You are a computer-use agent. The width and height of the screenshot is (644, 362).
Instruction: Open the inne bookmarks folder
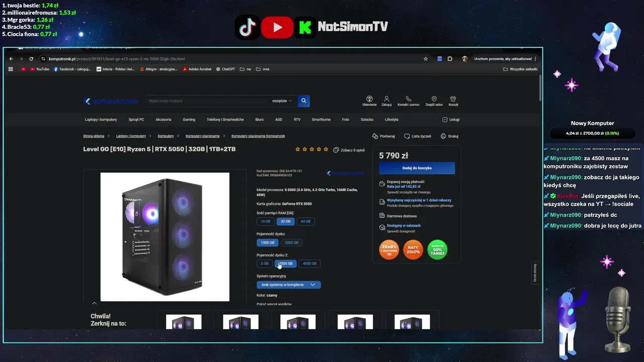[263, 69]
